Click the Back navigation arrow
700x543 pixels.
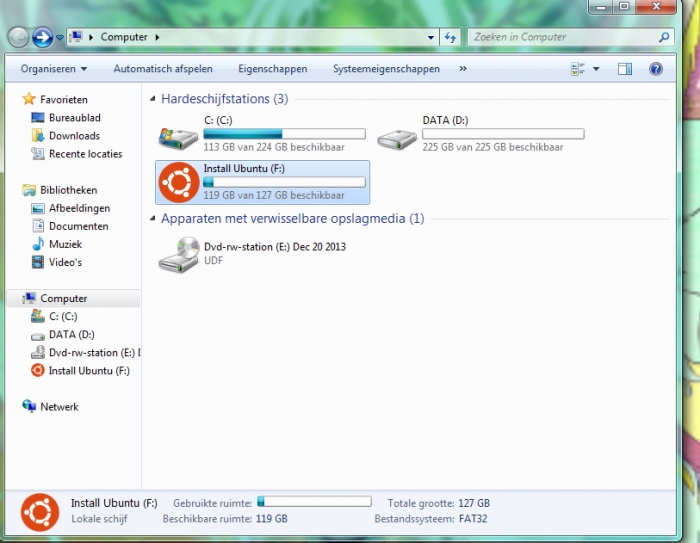(x=18, y=37)
